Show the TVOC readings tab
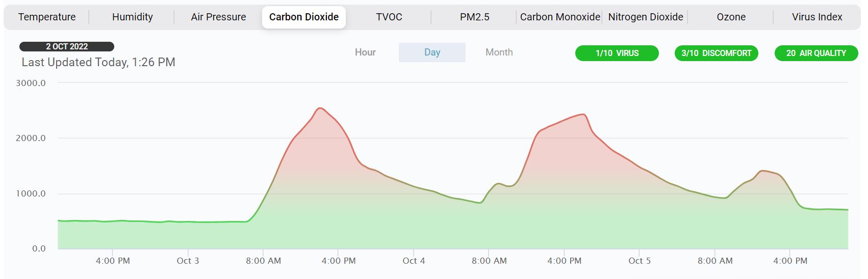The image size is (868, 279). pos(389,17)
